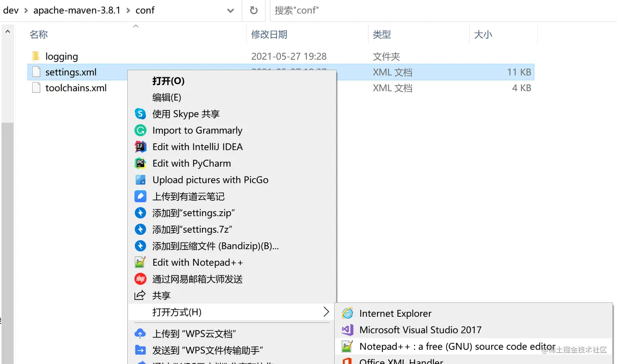Click Bandizip icon beside 添加到压缩文件 entry
Screen dimensions: 617x364
coord(140,246)
